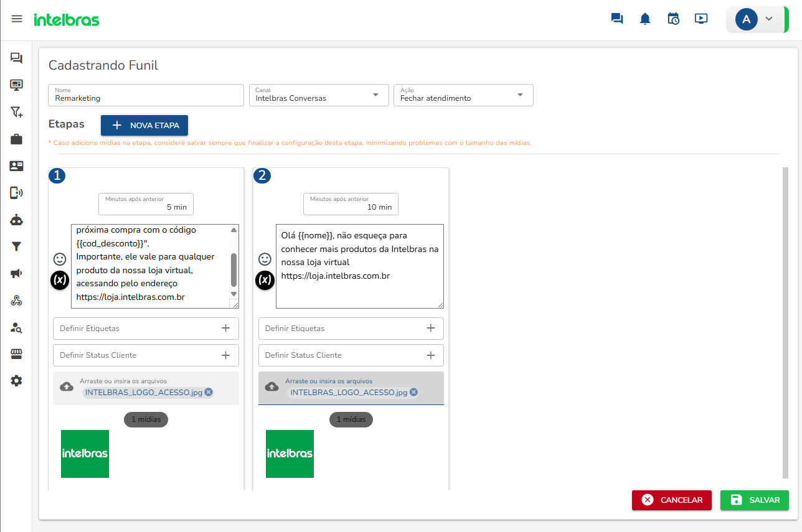Click the SALVAR button
Screen dimensions: 802x532
pos(754,500)
